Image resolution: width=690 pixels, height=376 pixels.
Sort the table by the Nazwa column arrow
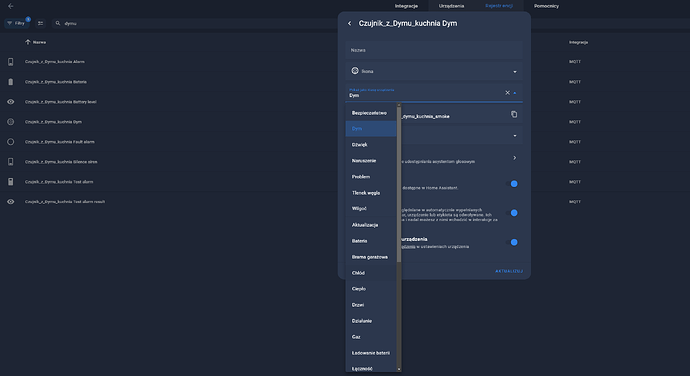(x=28, y=42)
